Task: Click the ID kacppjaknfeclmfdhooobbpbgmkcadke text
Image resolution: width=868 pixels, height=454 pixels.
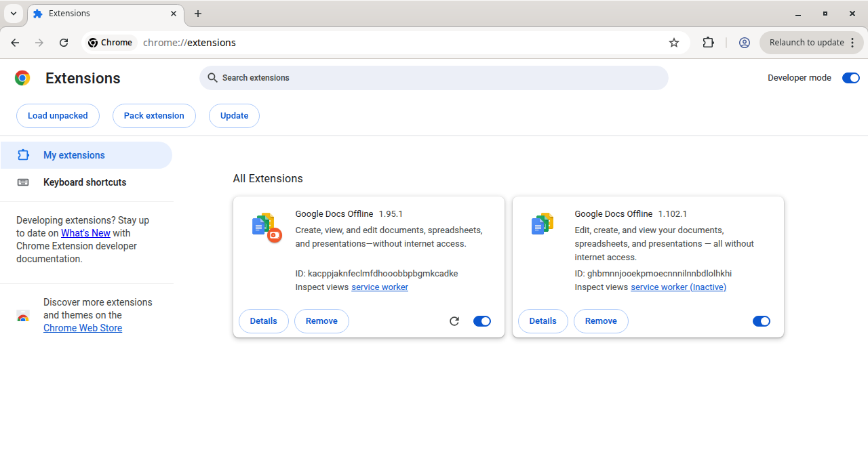Action: 376,274
